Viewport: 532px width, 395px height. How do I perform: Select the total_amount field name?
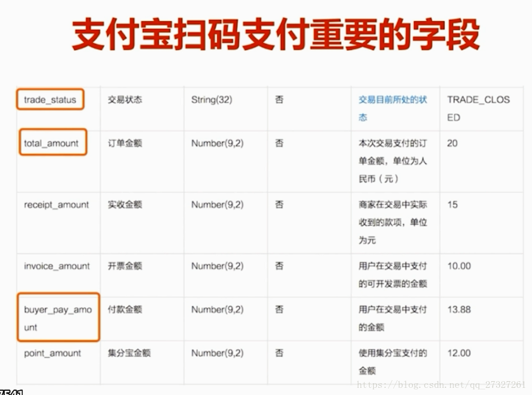point(51,144)
